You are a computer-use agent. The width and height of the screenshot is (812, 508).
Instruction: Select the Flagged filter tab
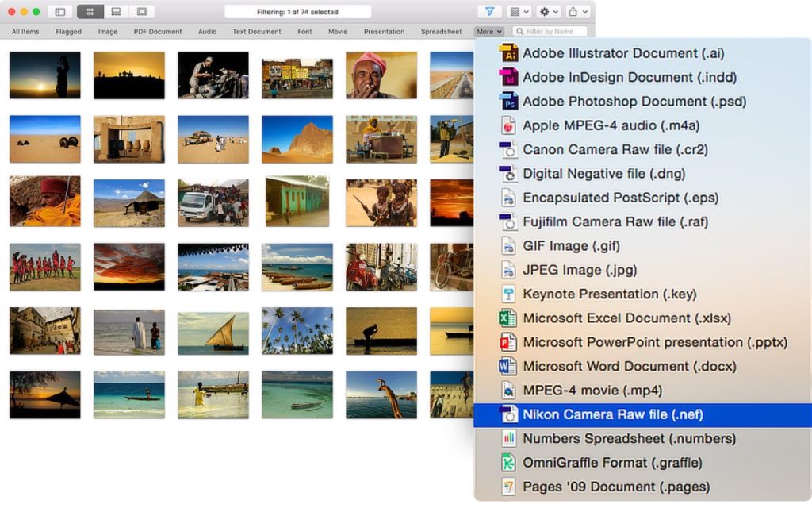[x=68, y=32]
